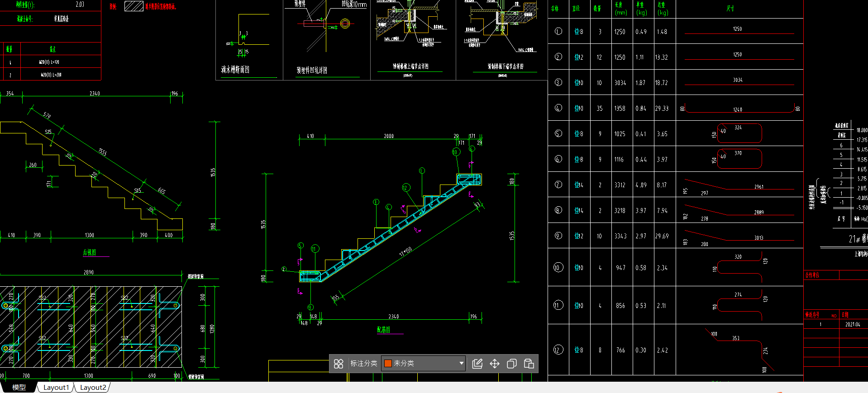The width and height of the screenshot is (868, 393).
Task: Click the 29.33 total weight cell
Action: 662,109
